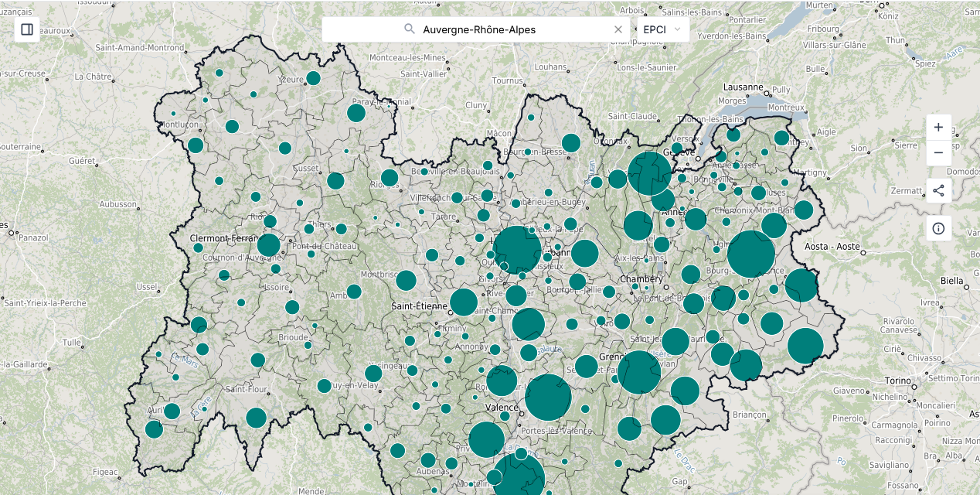This screenshot has height=495, width=980.
Task: Click the Tulle label
Action: click(72, 342)
